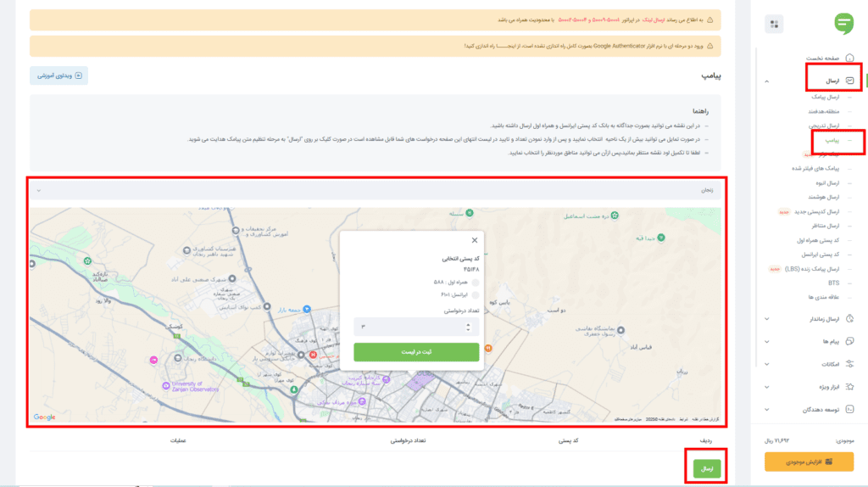Image resolution: width=868 pixels, height=487 pixels.
Task: Expand پیام ها section chevron
Action: 766,342
